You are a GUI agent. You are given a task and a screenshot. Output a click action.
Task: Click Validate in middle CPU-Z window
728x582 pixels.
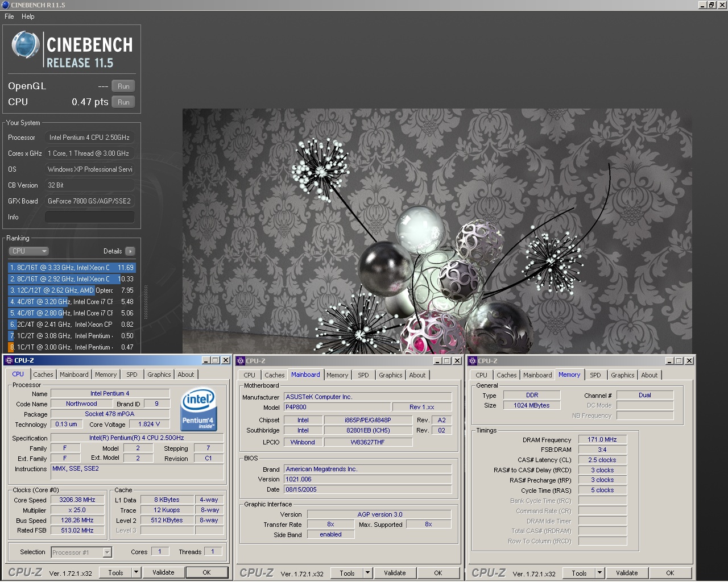click(x=395, y=573)
